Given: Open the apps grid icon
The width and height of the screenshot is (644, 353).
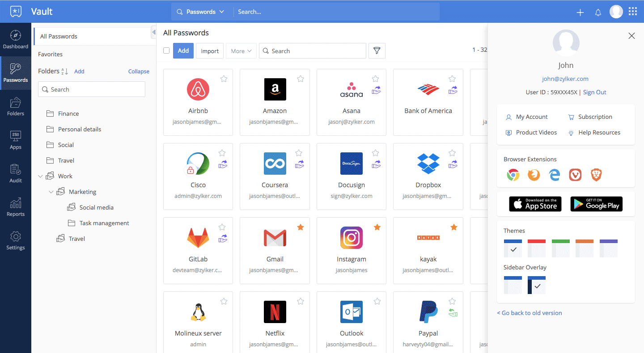Looking at the screenshot, I should 633,12.
